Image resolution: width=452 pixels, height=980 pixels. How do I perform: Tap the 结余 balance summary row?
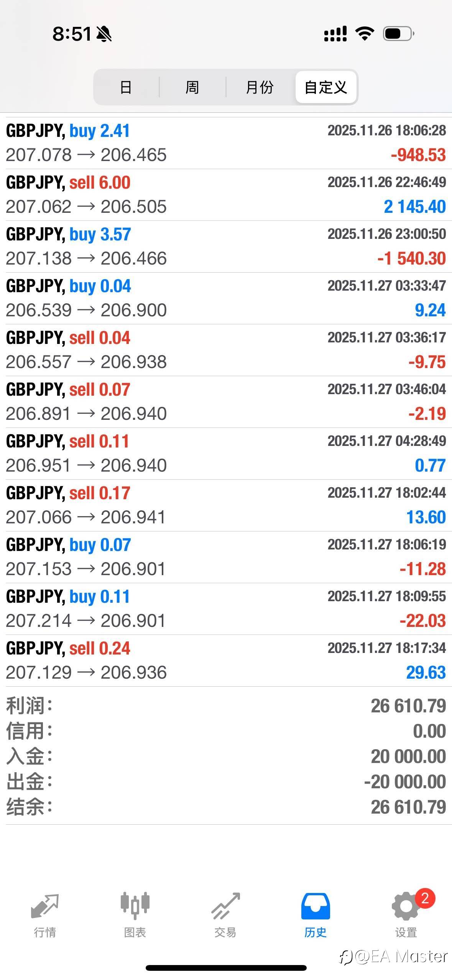(226, 807)
